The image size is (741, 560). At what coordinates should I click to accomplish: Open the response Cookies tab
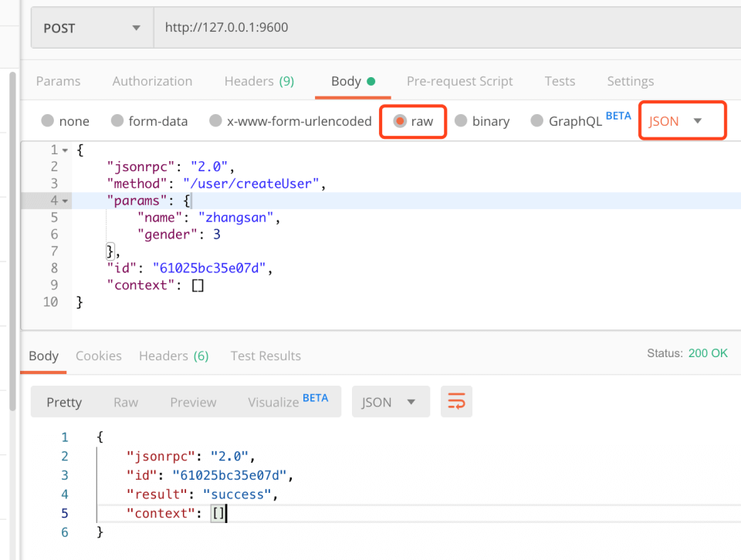(98, 356)
